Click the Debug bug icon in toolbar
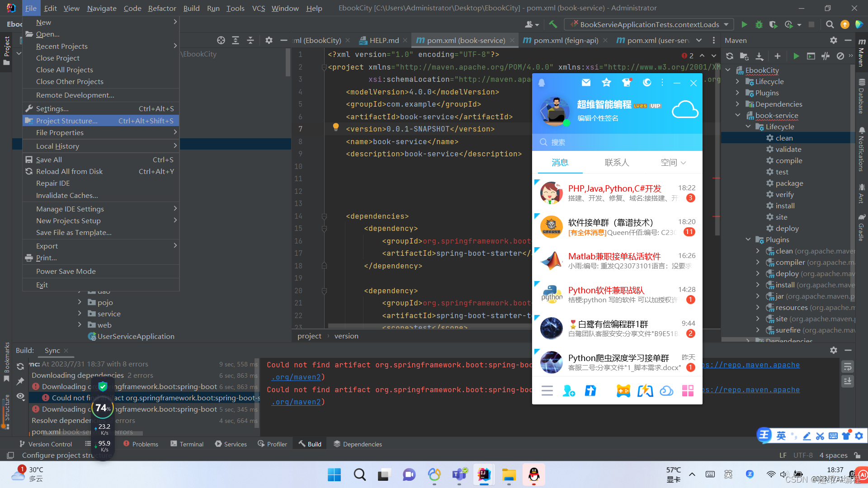This screenshot has height=488, width=868. (x=759, y=24)
